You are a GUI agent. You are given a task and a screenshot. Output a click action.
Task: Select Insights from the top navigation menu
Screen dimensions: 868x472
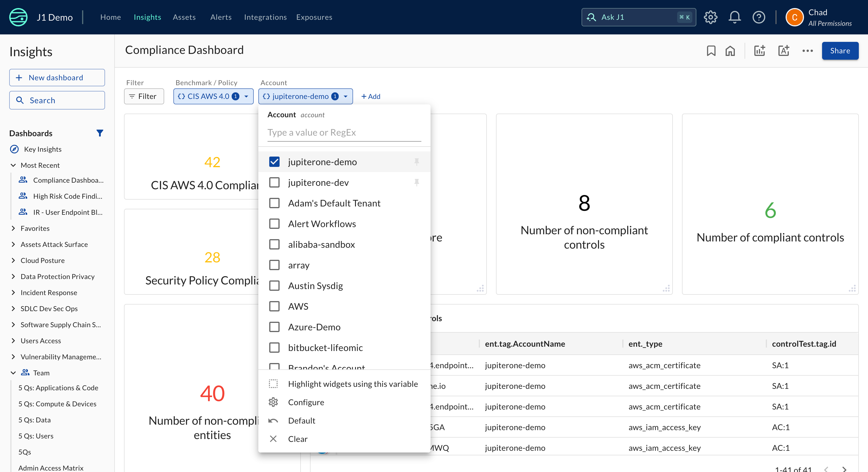click(x=148, y=17)
